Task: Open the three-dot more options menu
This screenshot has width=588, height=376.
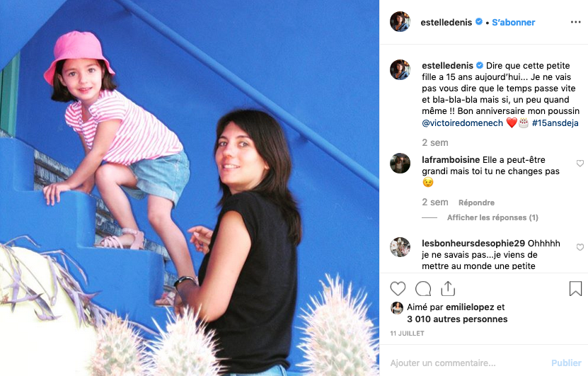Action: [576, 22]
